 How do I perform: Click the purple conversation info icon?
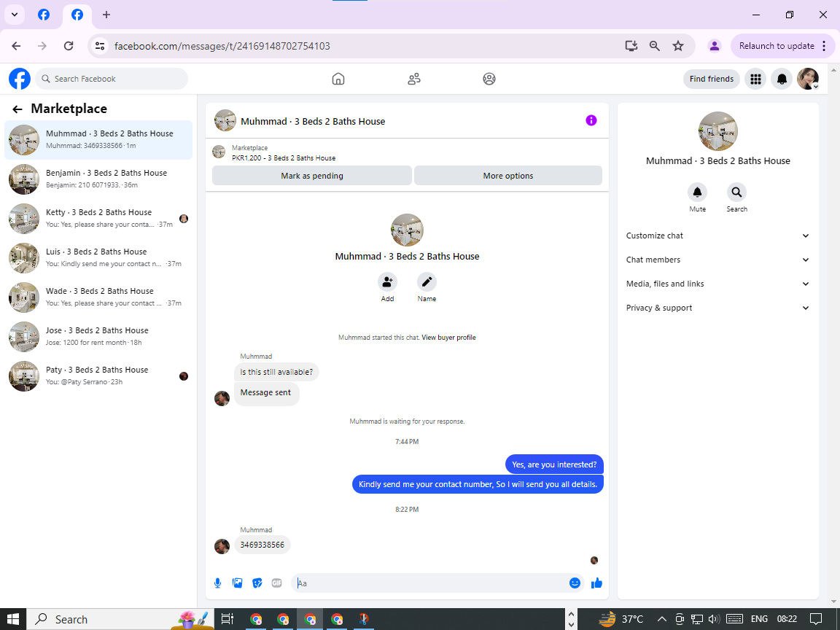click(x=591, y=120)
